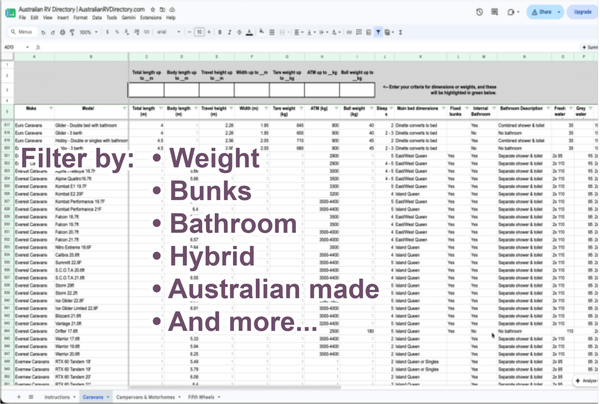This screenshot has height=404, width=600.
Task: Toggle the highlighted Filter button in the toolbar
Action: pyautogui.click(x=378, y=32)
